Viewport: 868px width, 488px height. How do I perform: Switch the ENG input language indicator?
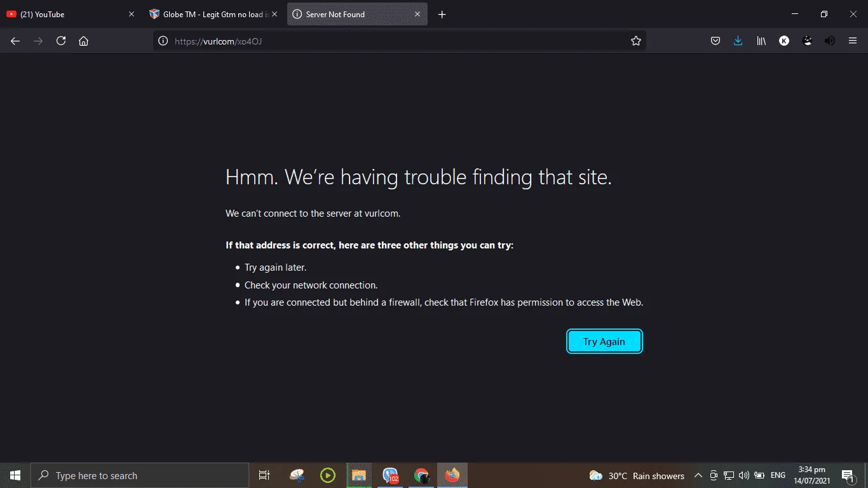(x=778, y=475)
